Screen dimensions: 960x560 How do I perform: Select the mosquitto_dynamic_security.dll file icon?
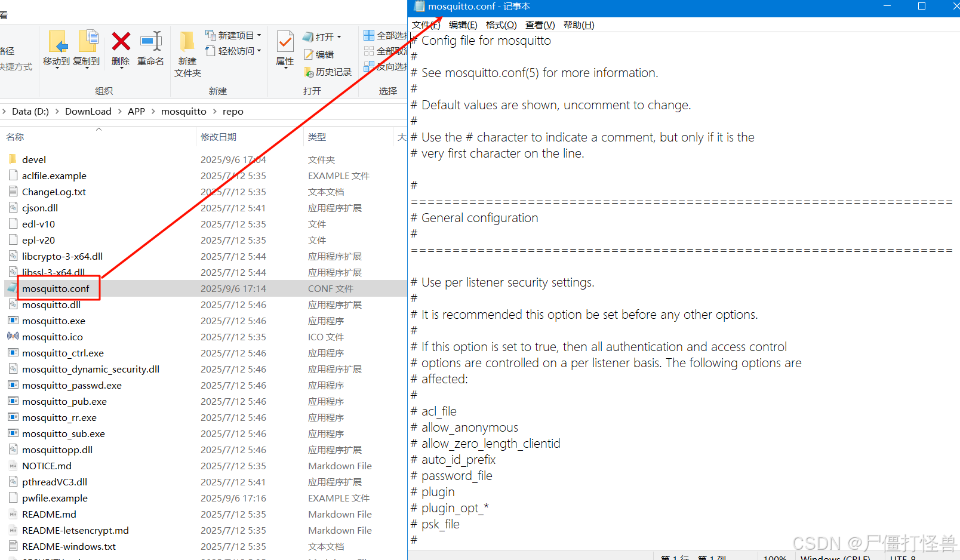pyautogui.click(x=13, y=368)
